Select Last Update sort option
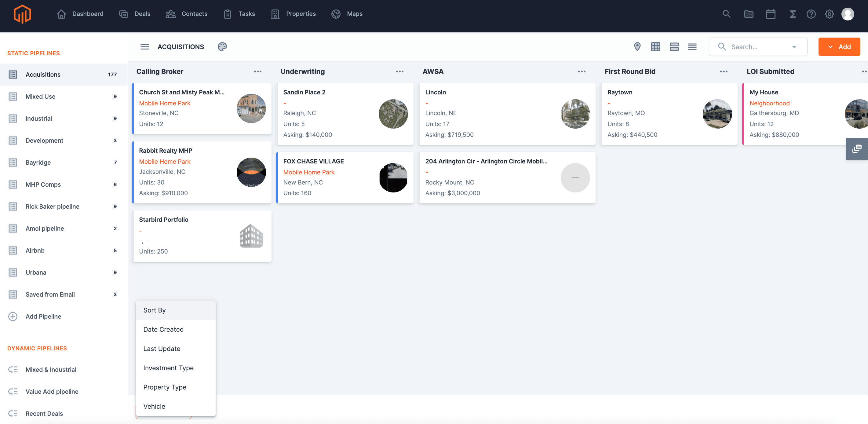868x424 pixels. tap(162, 349)
